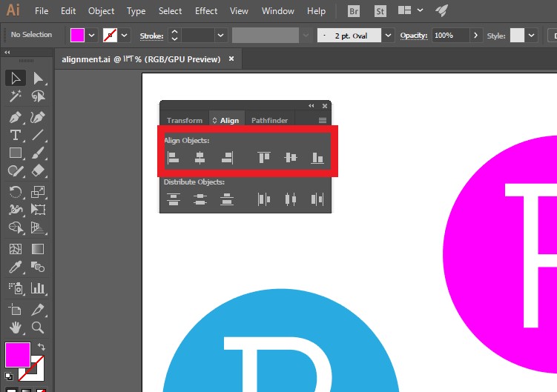Pick the Gradient tool
This screenshot has height=392, width=557.
38,249
